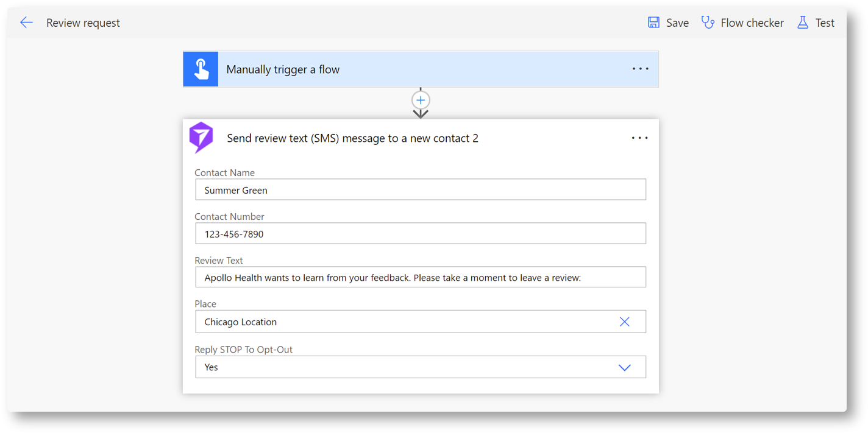Click the Save floppy disk icon

(653, 23)
